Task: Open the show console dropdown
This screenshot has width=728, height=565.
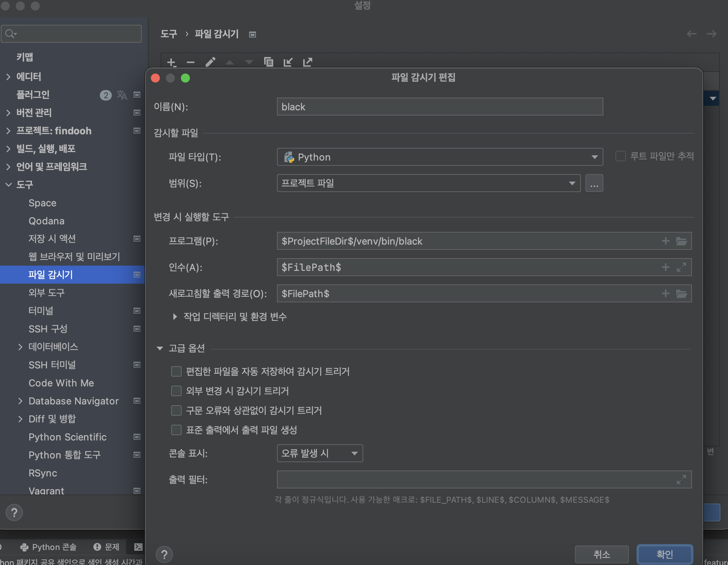Action: tap(320, 453)
